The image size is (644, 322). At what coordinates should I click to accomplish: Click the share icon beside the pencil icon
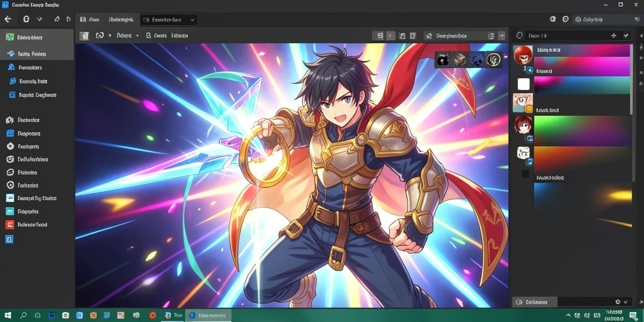click(x=68, y=19)
